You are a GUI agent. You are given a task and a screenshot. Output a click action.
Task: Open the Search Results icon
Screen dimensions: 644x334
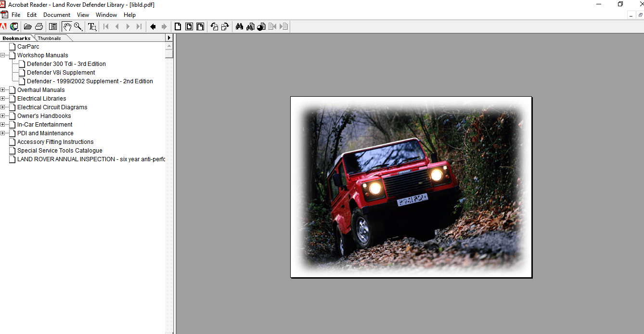(261, 26)
